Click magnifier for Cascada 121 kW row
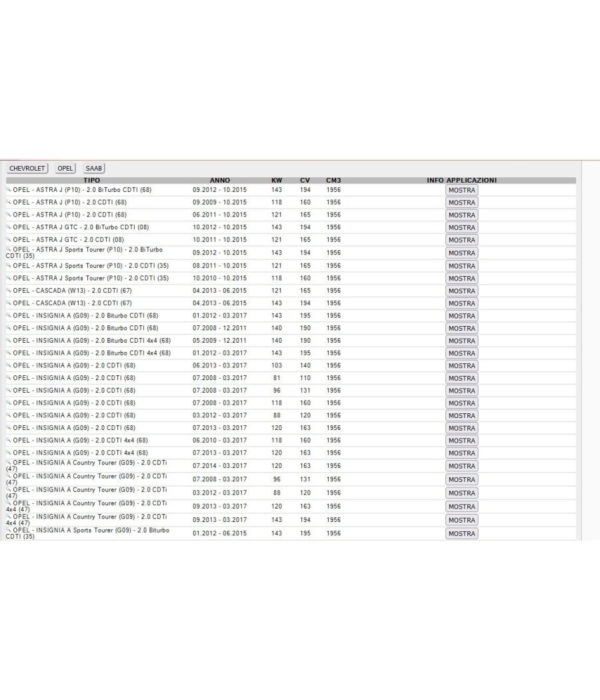Image resolution: width=600 pixels, height=700 pixels. tap(9, 290)
